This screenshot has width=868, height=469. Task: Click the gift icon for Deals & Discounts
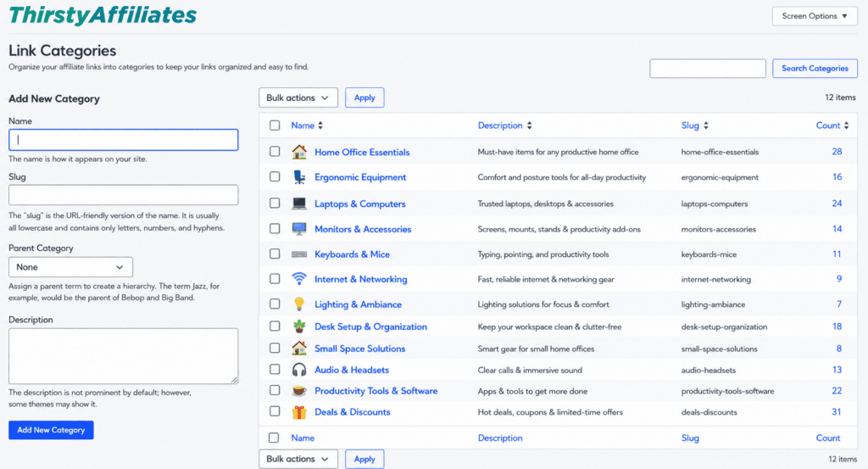(x=299, y=412)
